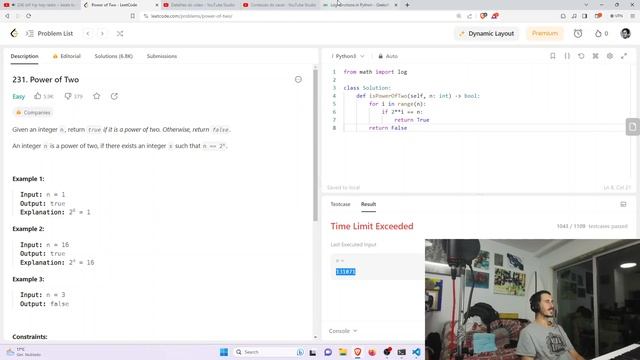Open the tab search dropdown arrow

[586, 5]
